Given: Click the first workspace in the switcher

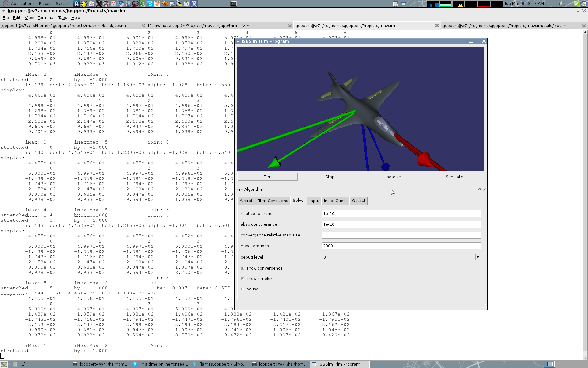Looking at the screenshot, I should click(550, 364).
